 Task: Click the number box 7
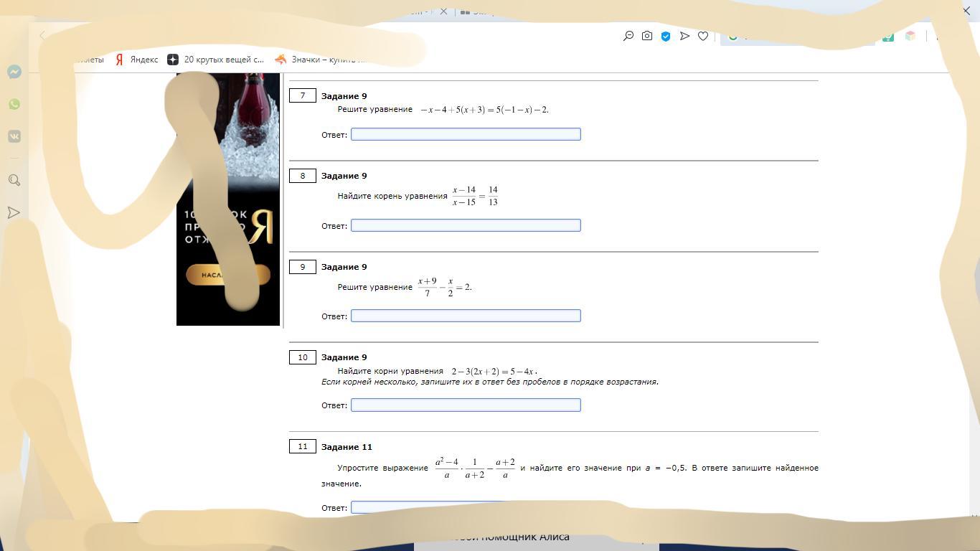pos(303,95)
